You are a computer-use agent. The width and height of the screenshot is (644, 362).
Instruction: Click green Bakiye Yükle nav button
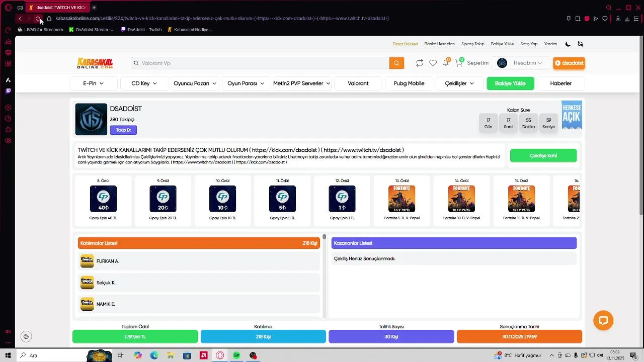510,83
